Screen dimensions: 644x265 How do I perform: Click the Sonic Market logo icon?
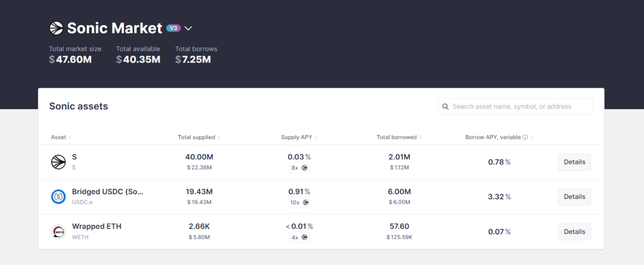pyautogui.click(x=56, y=28)
